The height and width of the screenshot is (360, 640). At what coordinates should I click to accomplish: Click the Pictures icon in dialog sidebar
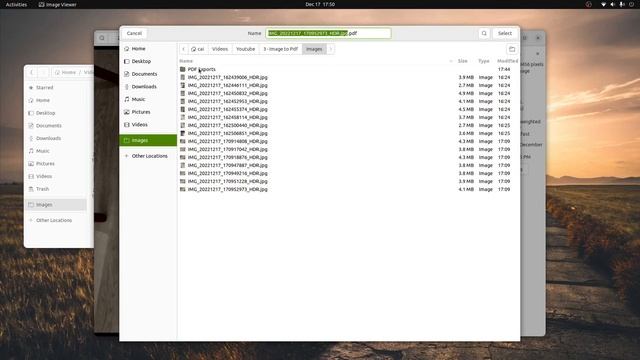(x=127, y=112)
